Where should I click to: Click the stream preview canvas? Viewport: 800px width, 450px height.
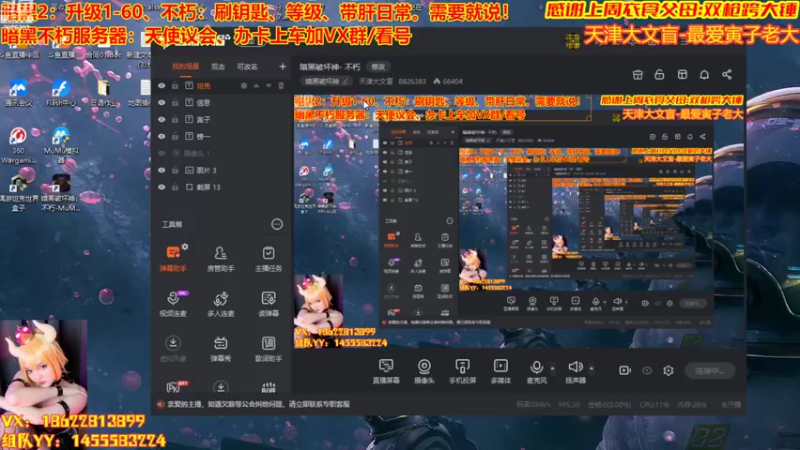[518, 221]
